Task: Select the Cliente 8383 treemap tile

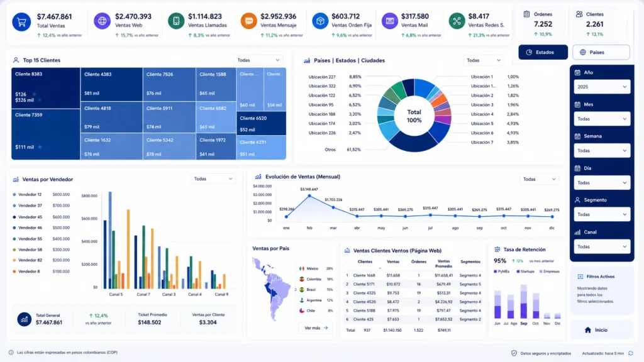Action: pos(45,88)
